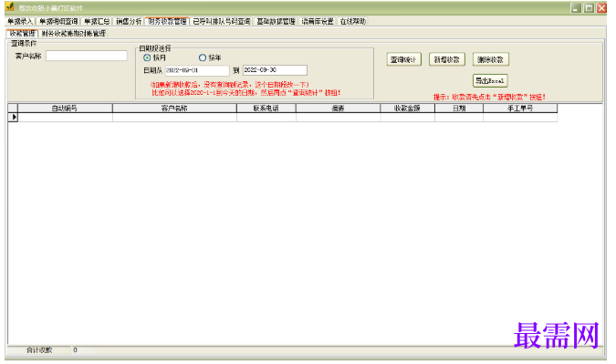This screenshot has width=616, height=364.
Task: Open the 单据录入 tab
Action: pyautogui.click(x=20, y=21)
